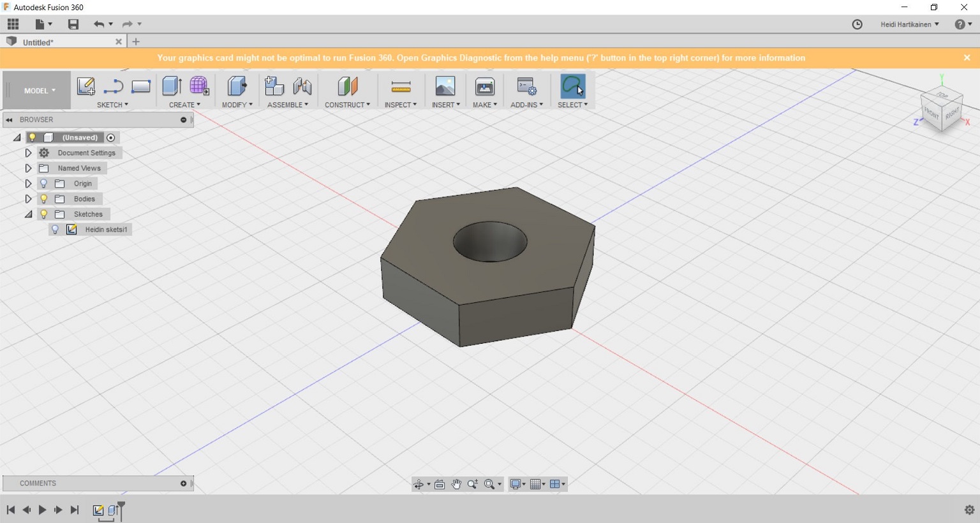Open the CONSTRUCT menu
This screenshot has height=523, width=980.
point(347,105)
